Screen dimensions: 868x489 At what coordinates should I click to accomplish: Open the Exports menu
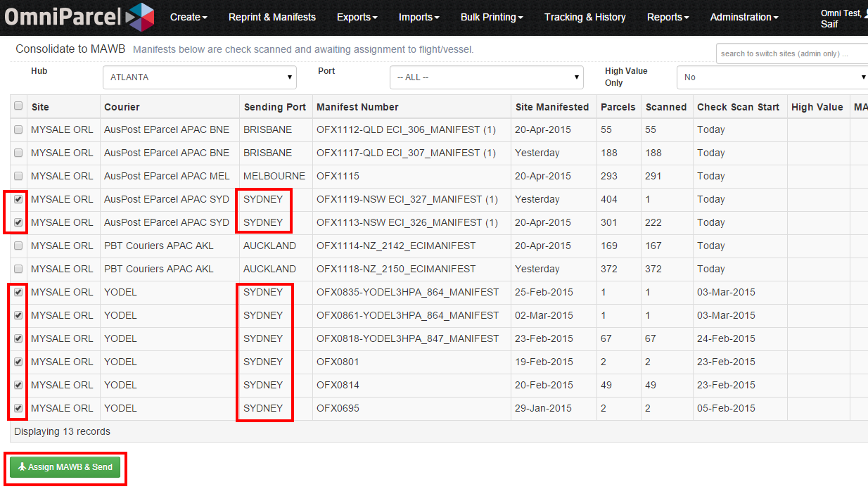pos(357,17)
